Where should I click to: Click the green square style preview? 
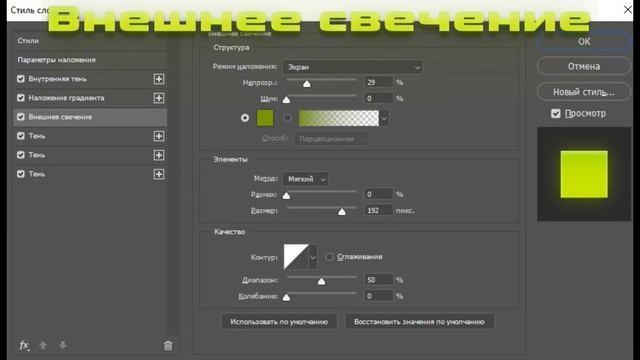tap(584, 174)
